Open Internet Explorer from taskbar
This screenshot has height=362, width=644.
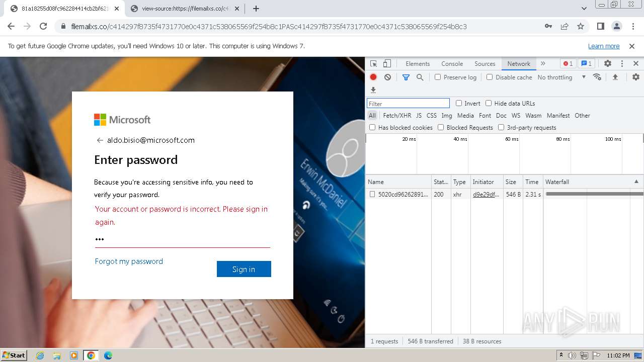pos(40,355)
